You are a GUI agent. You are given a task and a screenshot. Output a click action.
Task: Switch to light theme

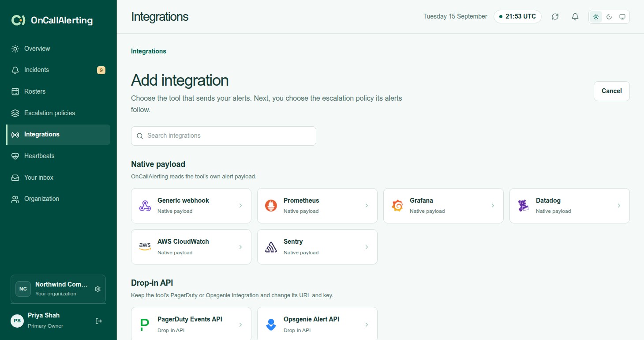pos(596,17)
